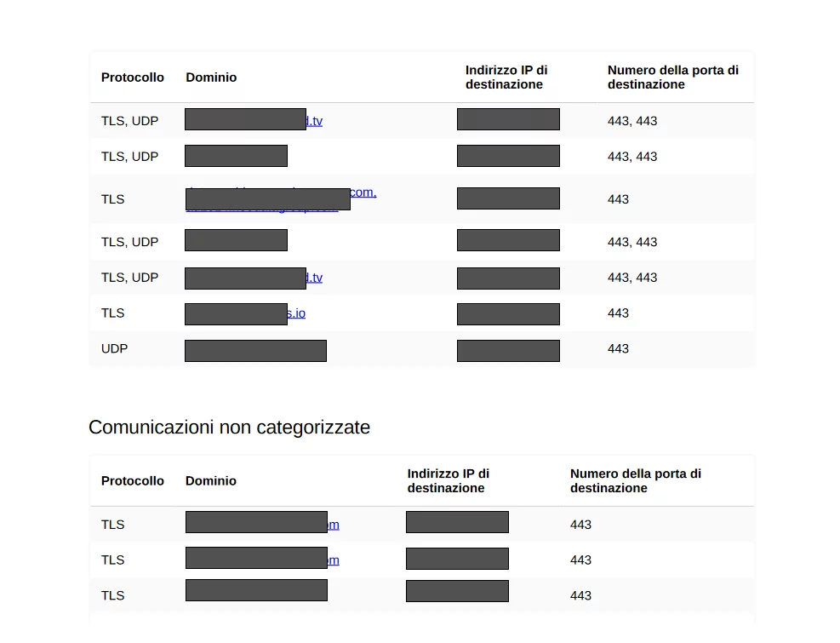This screenshot has width=840, height=643.
Task: Click the Dominio header in the top table
Action: [211, 78]
